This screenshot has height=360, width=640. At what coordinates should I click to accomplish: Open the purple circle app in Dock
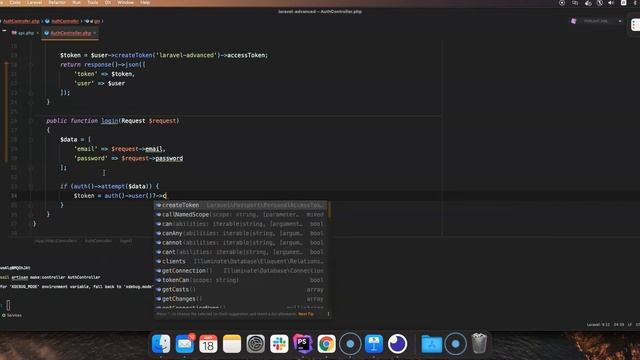click(398, 344)
